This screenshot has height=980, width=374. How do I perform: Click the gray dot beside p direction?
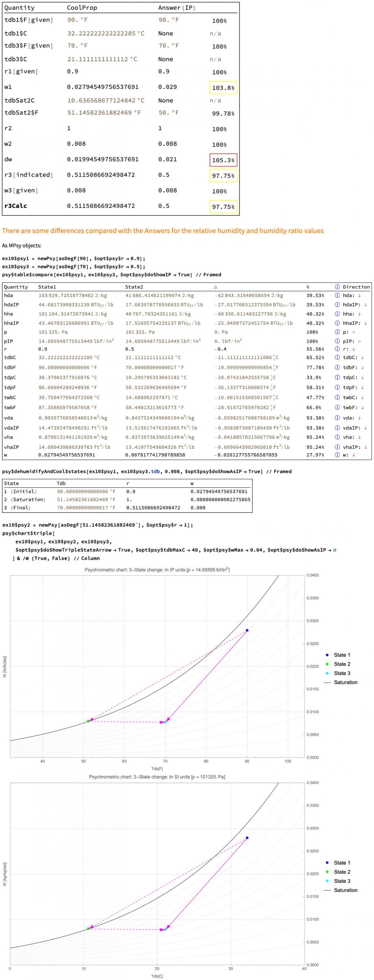[354, 332]
